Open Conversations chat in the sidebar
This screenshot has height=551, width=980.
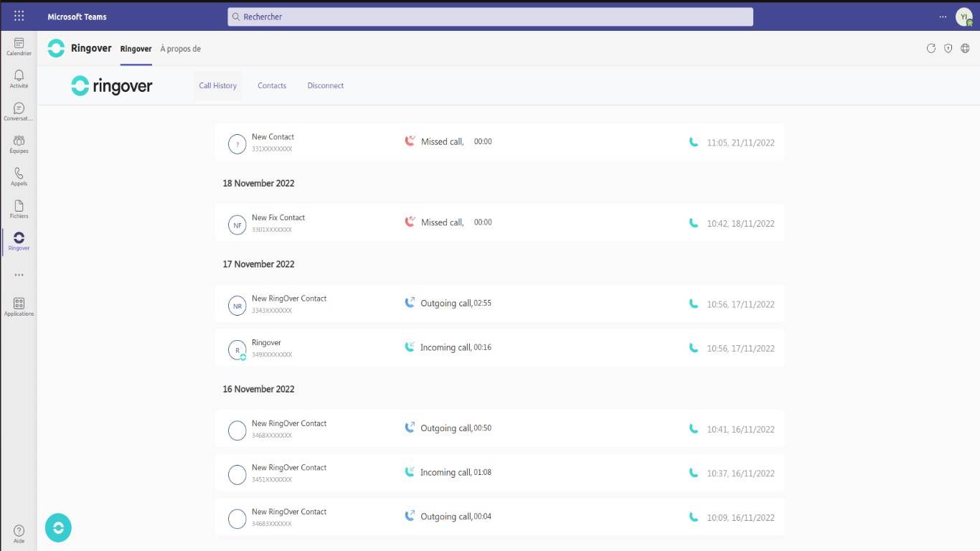coord(19,111)
